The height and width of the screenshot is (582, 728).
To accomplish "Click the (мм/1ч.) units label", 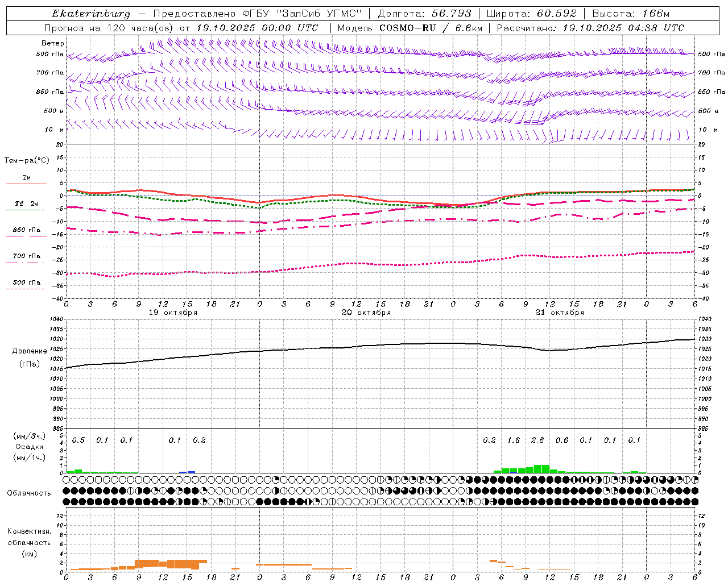I will pos(30,458).
